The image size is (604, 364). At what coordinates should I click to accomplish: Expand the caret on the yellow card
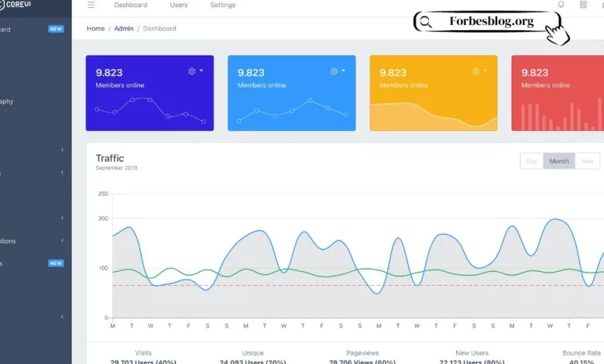tap(485, 71)
